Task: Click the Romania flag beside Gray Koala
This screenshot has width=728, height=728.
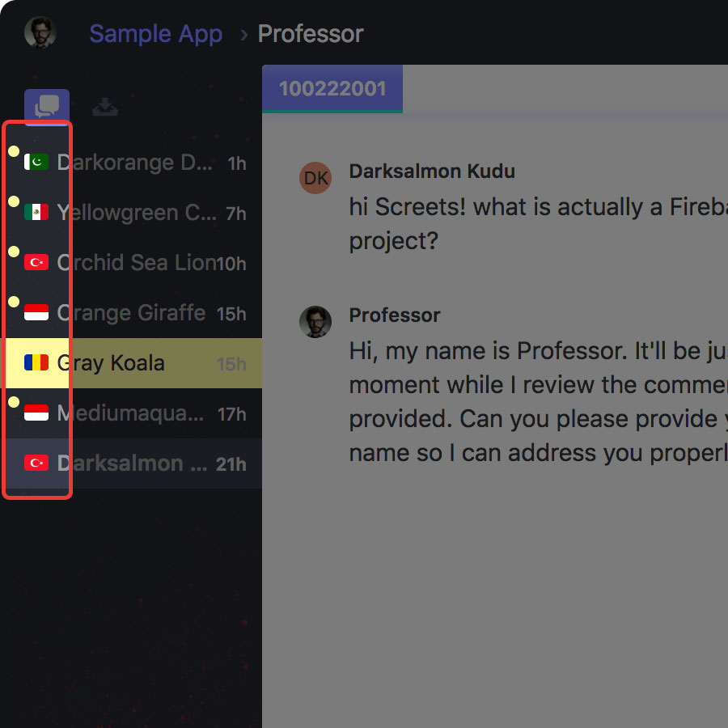Action: [36, 363]
